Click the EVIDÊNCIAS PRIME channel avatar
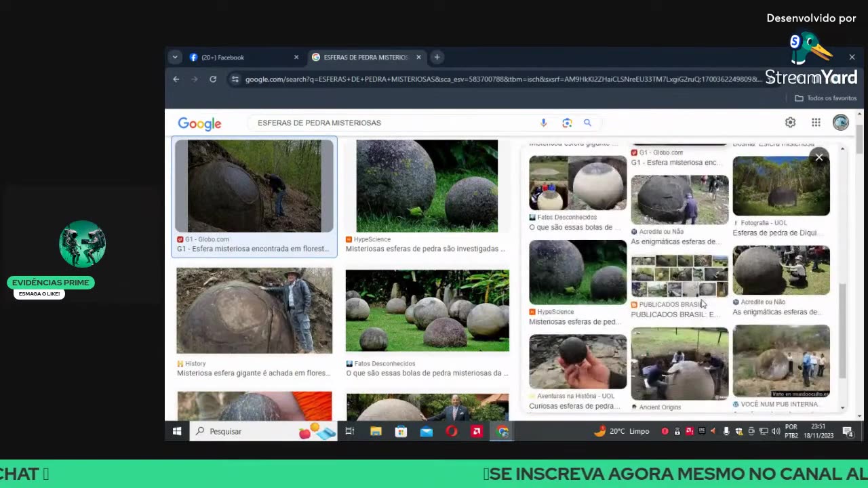This screenshot has width=868, height=488. (x=82, y=243)
